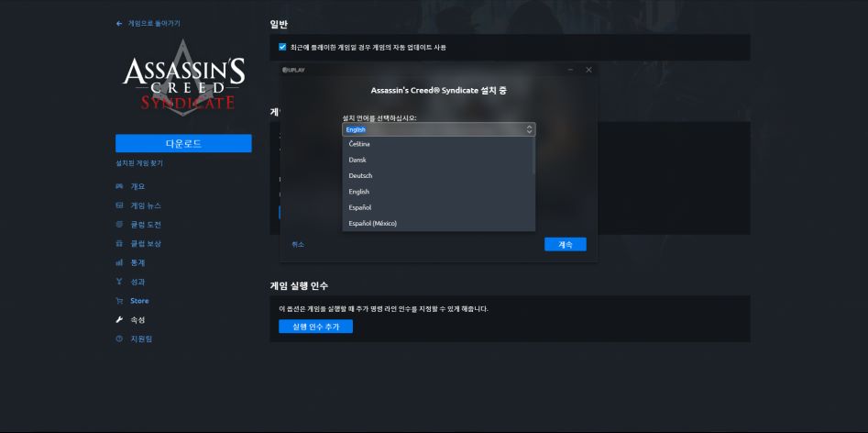Click the 일반 heading text

pos(279,24)
